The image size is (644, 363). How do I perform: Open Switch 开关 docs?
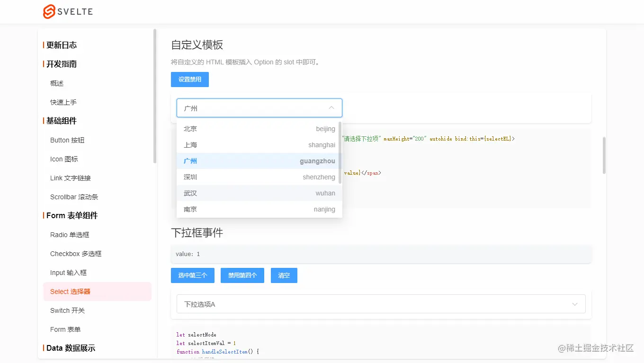click(x=68, y=310)
